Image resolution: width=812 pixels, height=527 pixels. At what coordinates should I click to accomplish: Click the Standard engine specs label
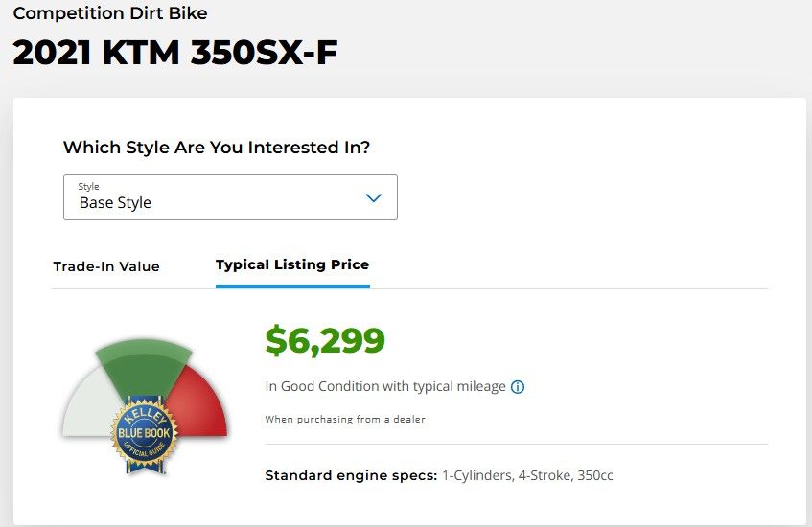351,475
